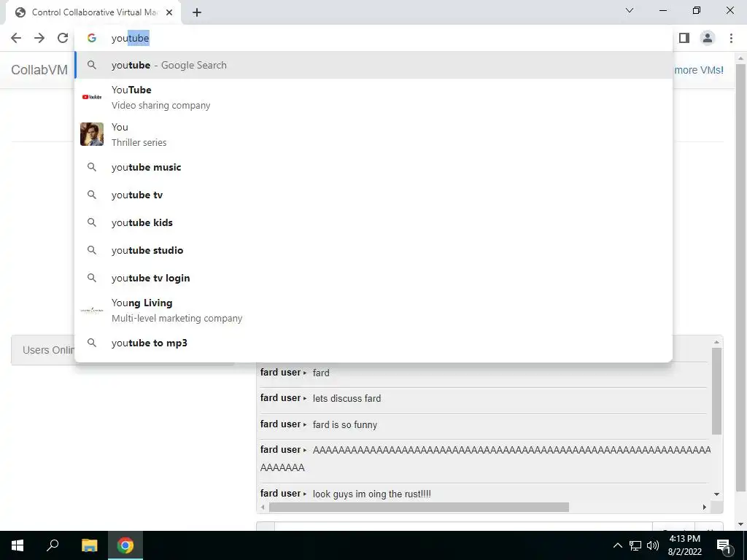The height and width of the screenshot is (560, 747).
Task: Open the Windows Start menu
Action: (x=18, y=545)
